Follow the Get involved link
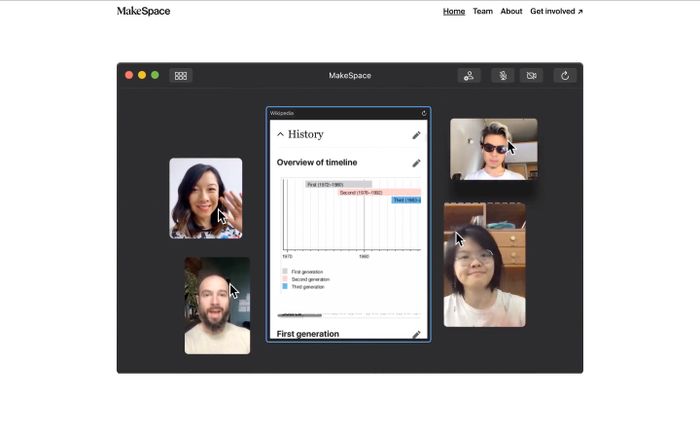This screenshot has width=700, height=438. point(556,11)
